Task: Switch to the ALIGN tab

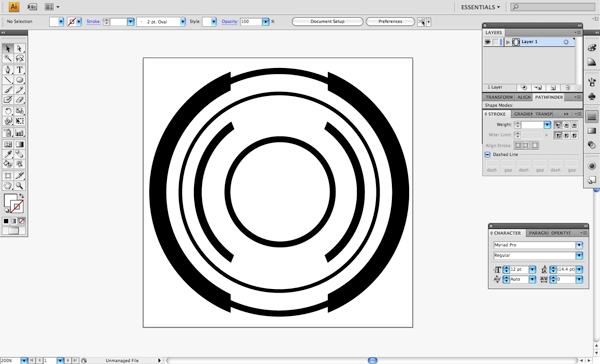Action: (x=524, y=97)
